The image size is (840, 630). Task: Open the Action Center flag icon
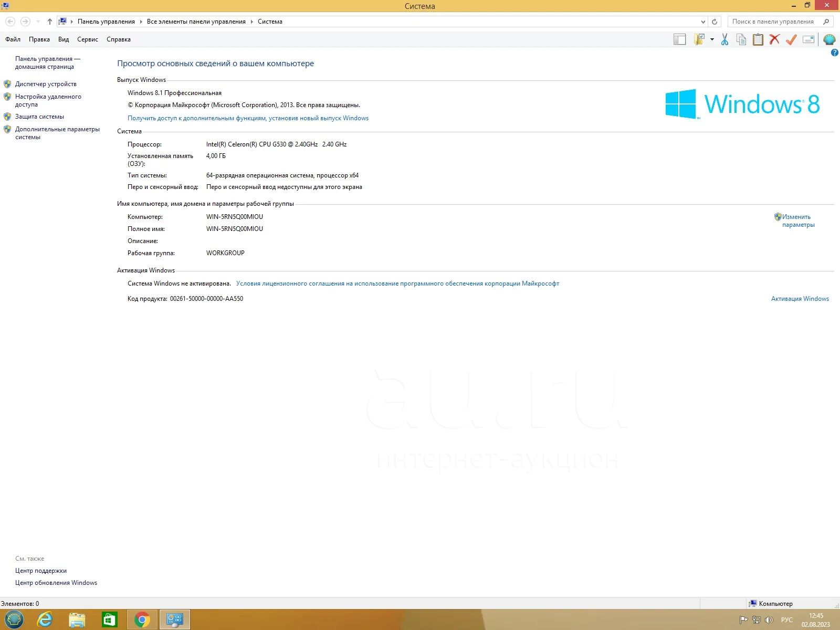coord(743,620)
